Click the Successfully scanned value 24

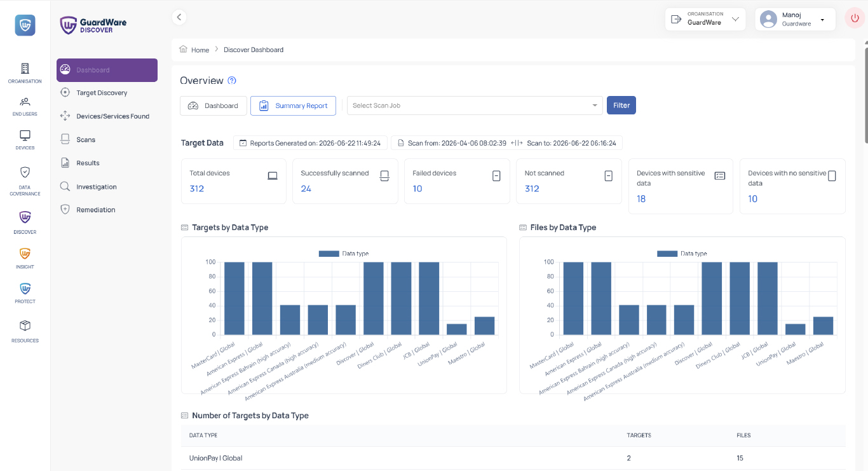306,189
